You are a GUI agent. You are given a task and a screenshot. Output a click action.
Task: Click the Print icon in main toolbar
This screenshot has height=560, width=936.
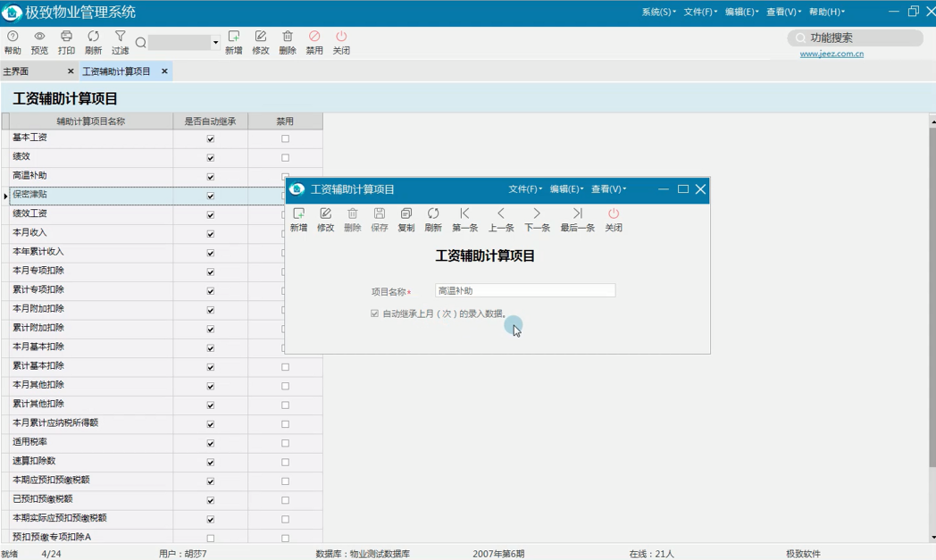(66, 42)
